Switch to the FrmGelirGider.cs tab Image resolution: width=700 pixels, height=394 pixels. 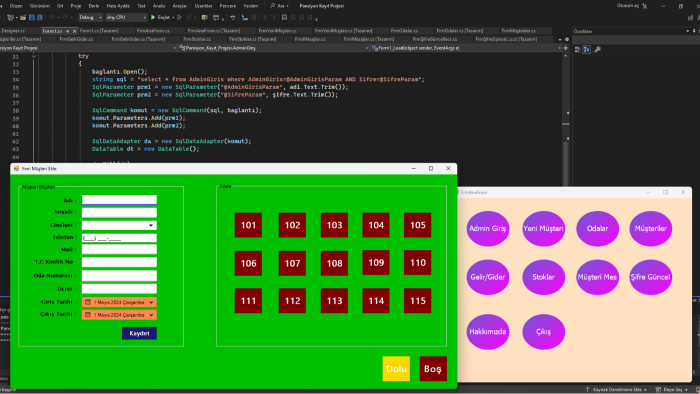point(76,39)
